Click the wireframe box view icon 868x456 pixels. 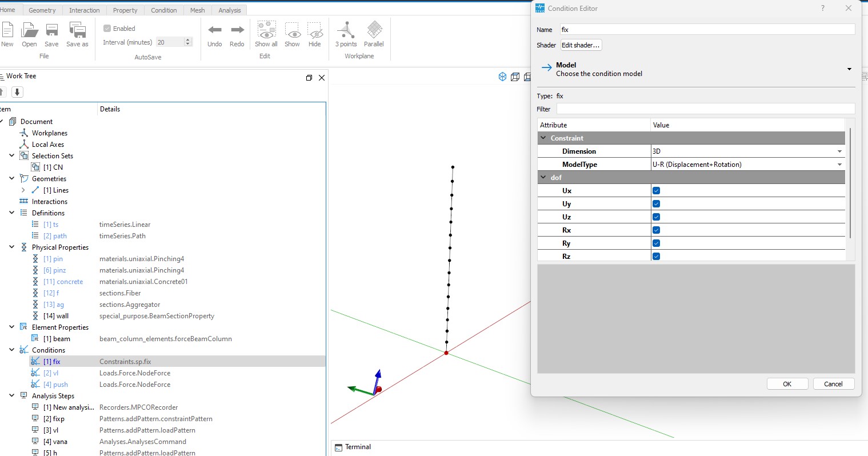[515, 77]
